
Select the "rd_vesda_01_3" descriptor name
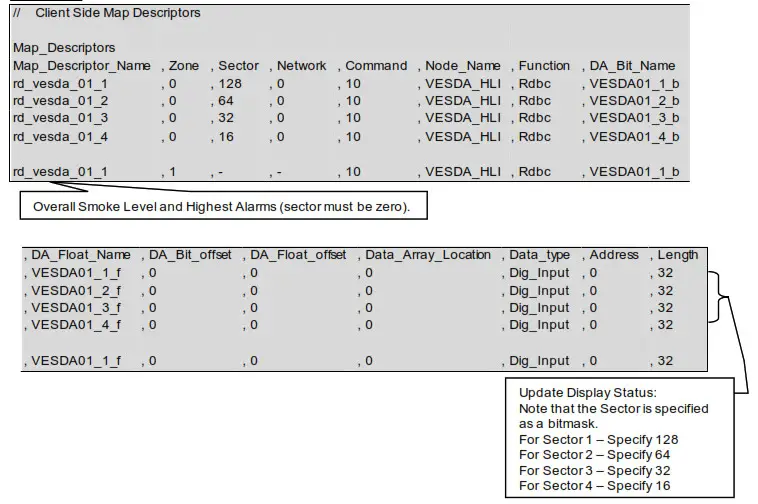coord(60,118)
